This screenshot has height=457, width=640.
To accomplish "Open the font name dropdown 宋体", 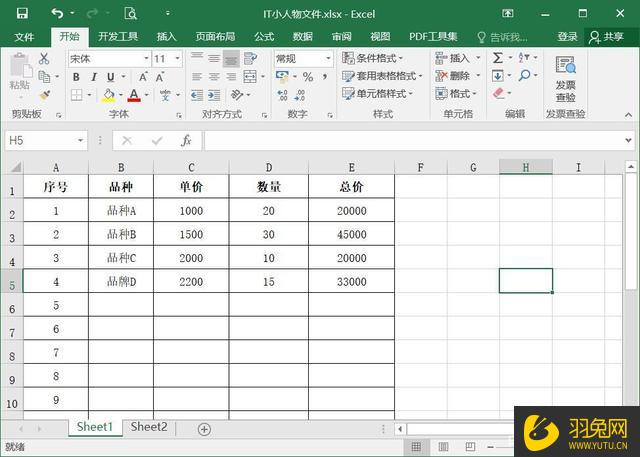I will point(146,59).
